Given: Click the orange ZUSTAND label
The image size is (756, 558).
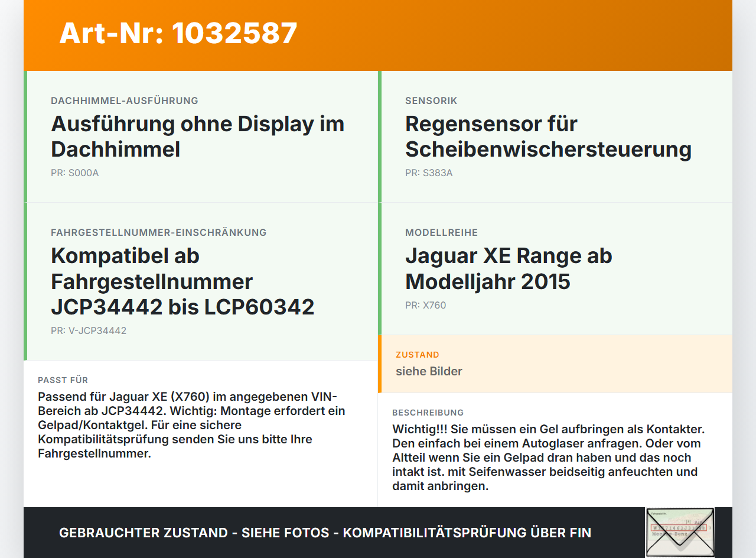Looking at the screenshot, I should (x=418, y=355).
